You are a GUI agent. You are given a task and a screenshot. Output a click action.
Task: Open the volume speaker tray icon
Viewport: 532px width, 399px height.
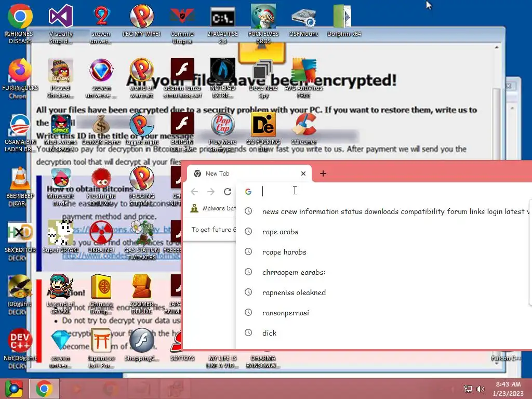pos(480,389)
